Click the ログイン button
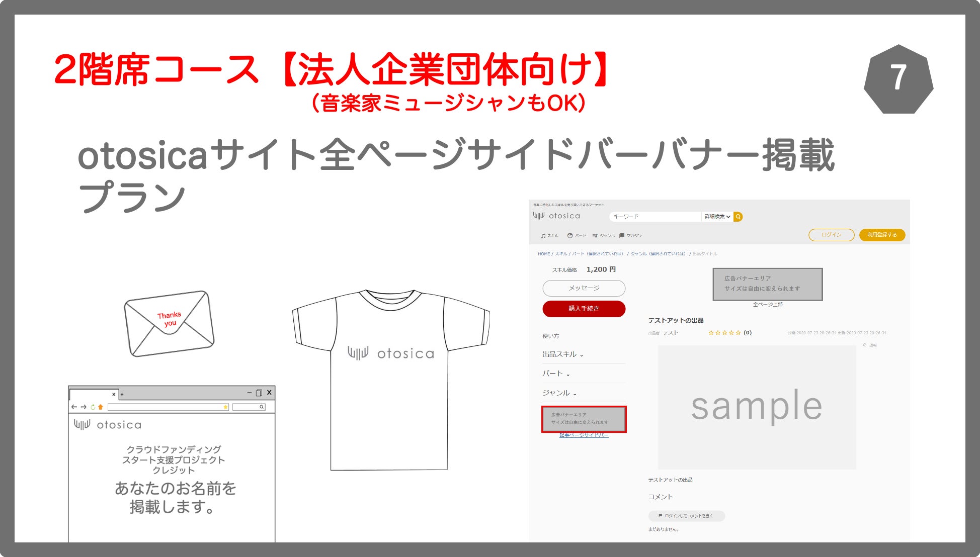Image resolution: width=980 pixels, height=557 pixels. tap(831, 235)
